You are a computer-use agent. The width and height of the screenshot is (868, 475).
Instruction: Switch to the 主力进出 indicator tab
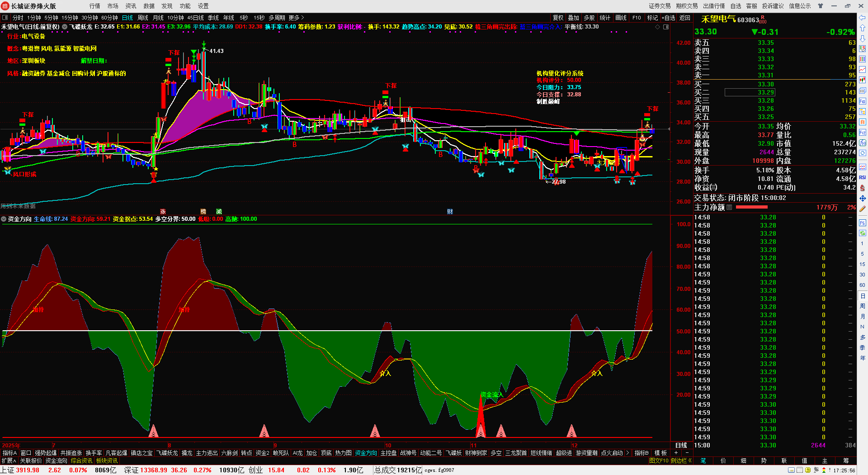pos(207,453)
